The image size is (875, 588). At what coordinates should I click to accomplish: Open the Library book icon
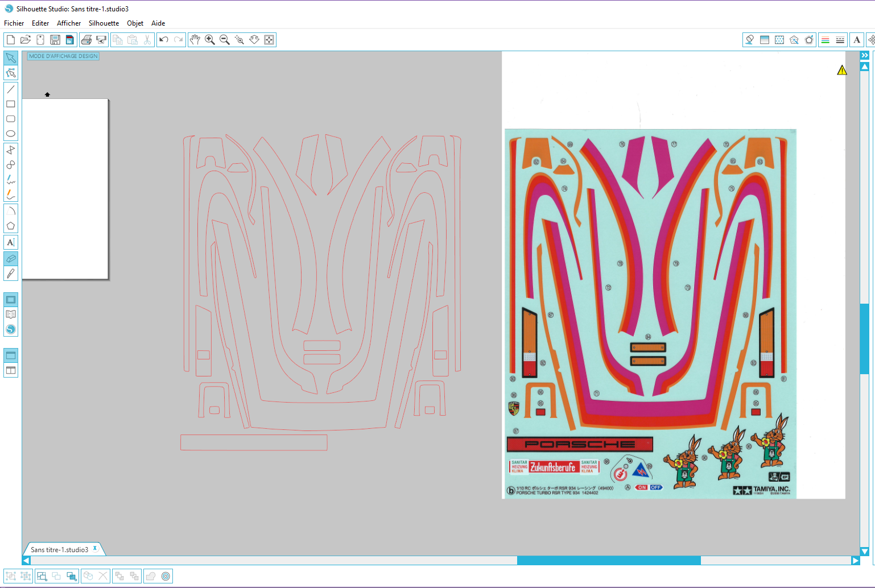pyautogui.click(x=11, y=314)
